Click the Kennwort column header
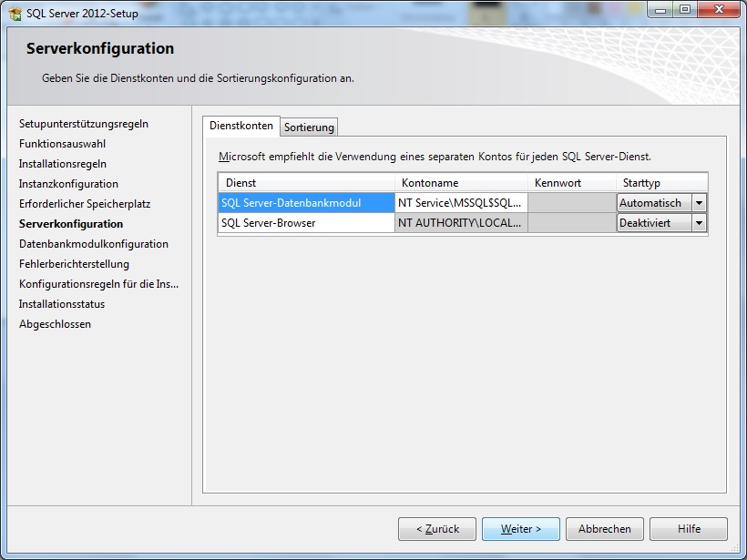 (572, 183)
